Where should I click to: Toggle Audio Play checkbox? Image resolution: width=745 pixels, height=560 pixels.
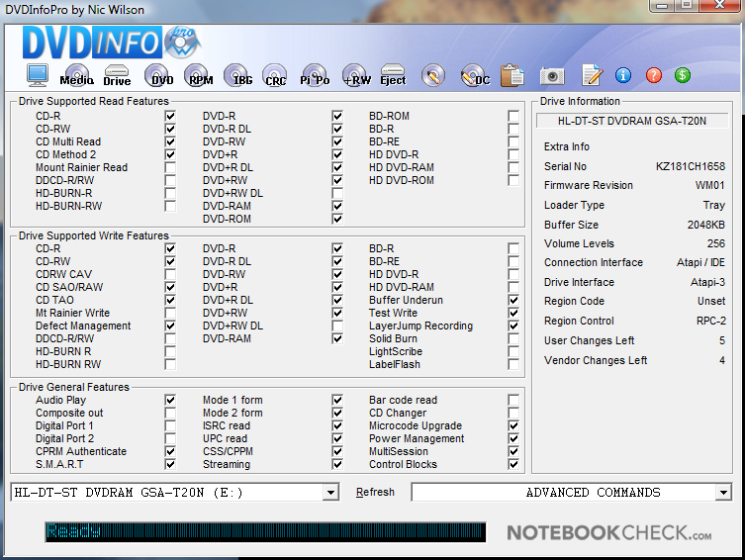tap(170, 400)
